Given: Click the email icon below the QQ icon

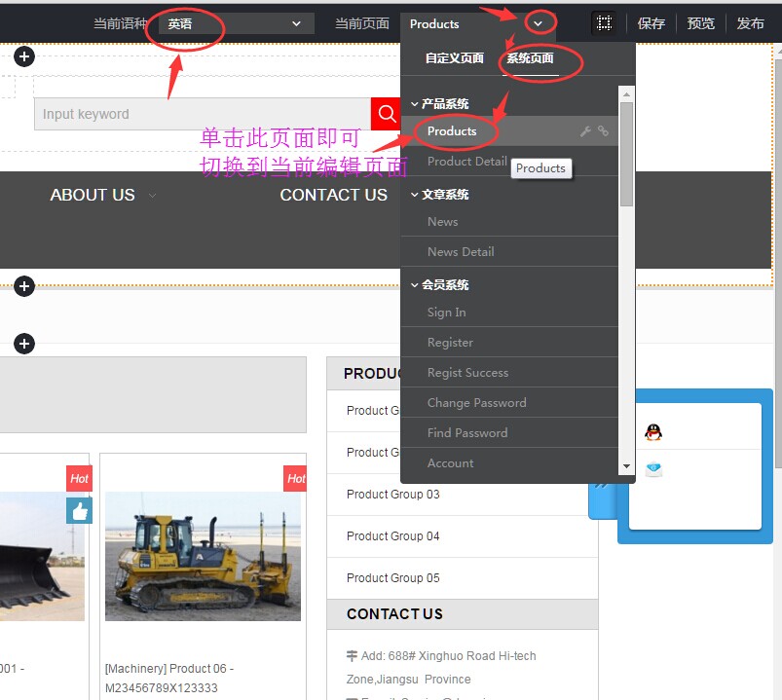Looking at the screenshot, I should pyautogui.click(x=652, y=468).
